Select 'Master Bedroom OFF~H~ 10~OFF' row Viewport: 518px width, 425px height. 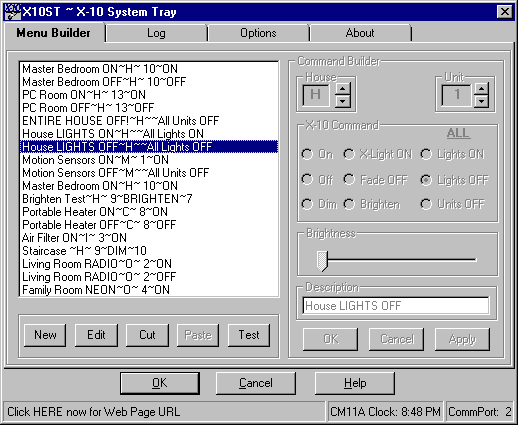(149, 82)
